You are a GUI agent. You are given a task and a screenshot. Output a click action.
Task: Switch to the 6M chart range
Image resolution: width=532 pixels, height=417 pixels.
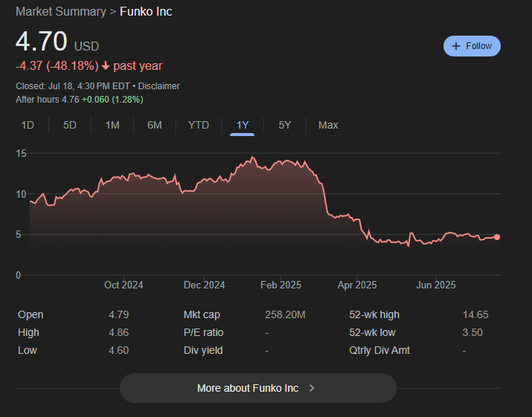coord(155,125)
